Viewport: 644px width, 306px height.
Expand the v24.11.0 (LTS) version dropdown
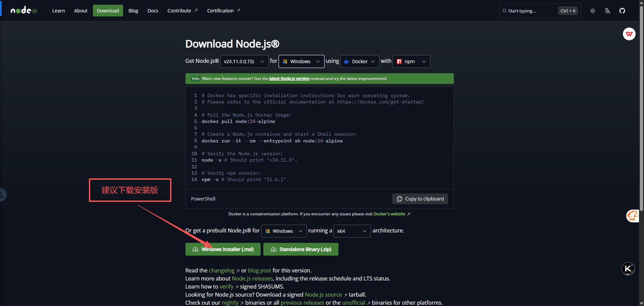pos(244,61)
